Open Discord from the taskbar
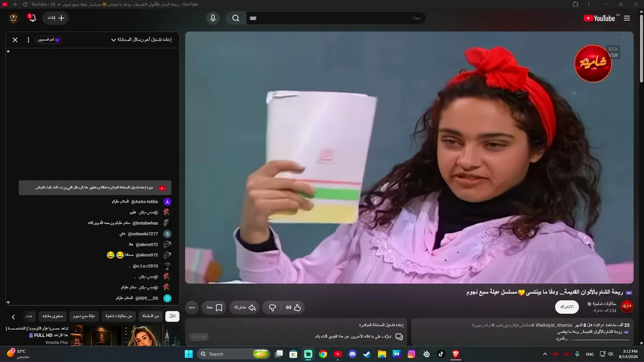The image size is (644, 362). (353, 354)
